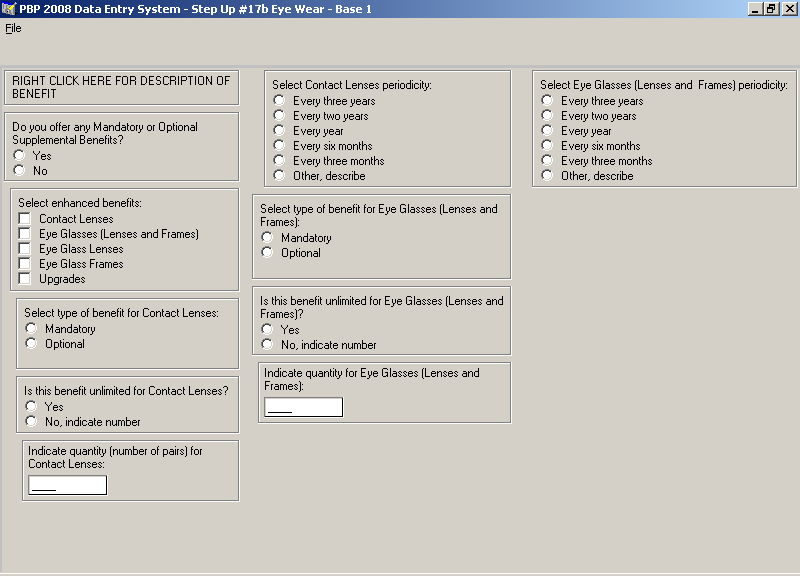Viewport: 800px width, 576px height.
Task: Select Yes for Mandatory or Optional Supplemental Benefits
Action: click(19, 155)
